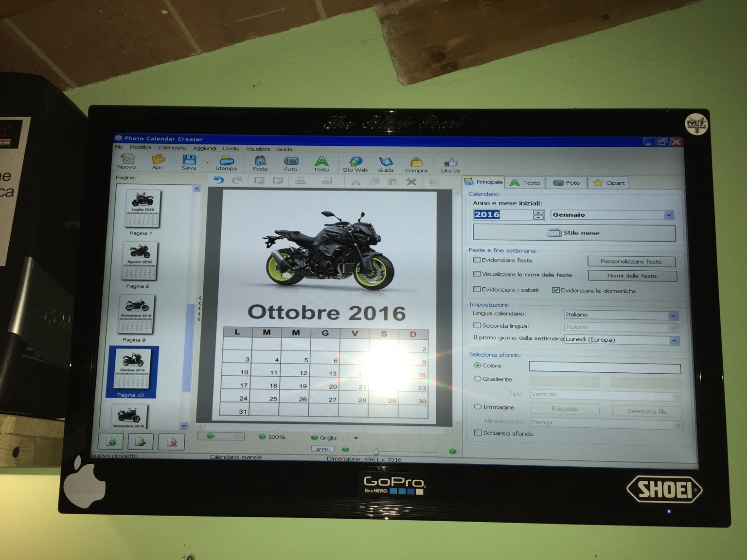The height and width of the screenshot is (560, 747).
Task: Zoom in with green plus icon
Action: tap(453, 451)
